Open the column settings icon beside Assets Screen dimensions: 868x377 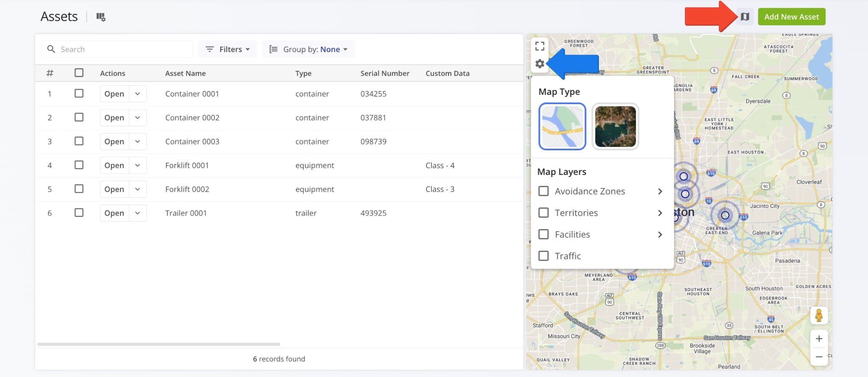[x=100, y=17]
